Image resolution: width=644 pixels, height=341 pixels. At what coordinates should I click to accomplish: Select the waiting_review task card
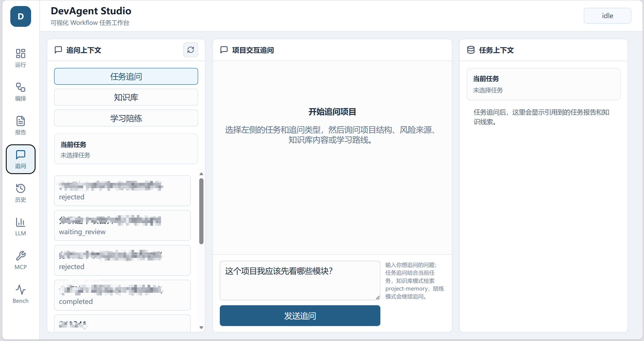click(x=122, y=226)
